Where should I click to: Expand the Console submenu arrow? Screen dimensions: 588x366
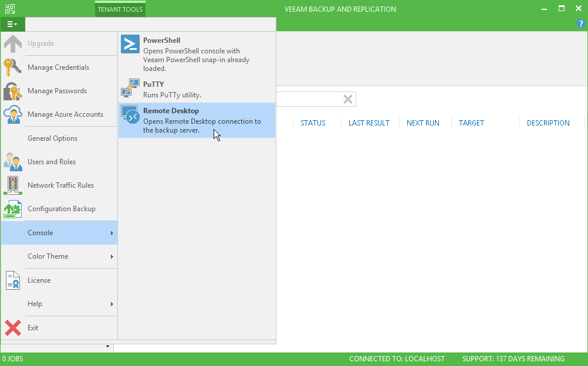tap(111, 233)
